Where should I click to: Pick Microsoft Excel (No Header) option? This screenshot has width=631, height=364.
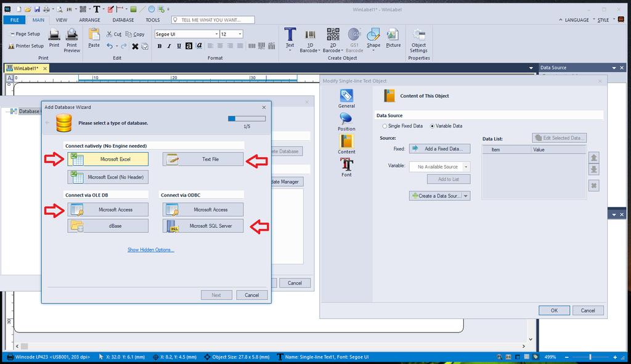tap(108, 177)
